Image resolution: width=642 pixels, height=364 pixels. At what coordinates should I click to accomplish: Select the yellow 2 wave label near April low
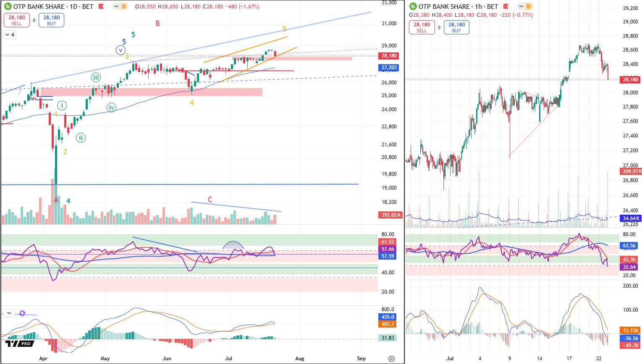[65, 152]
